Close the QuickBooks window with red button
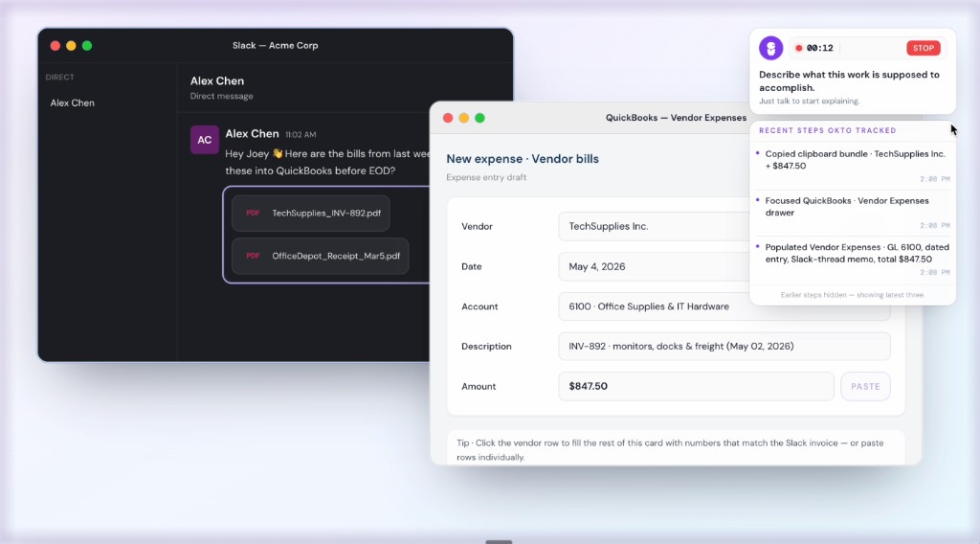Image resolution: width=980 pixels, height=544 pixels. click(x=448, y=118)
